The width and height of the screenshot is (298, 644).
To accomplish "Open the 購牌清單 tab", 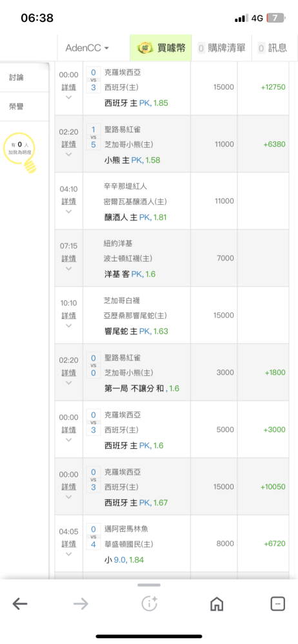I will (221, 48).
